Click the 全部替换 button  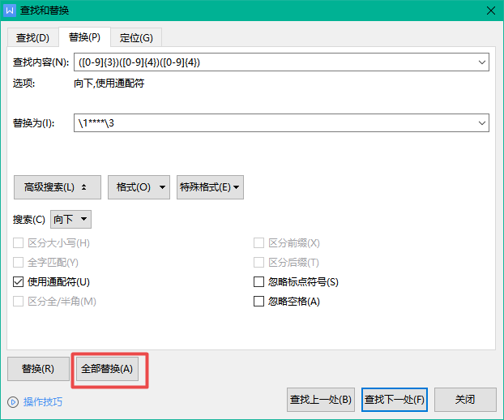pos(109,369)
